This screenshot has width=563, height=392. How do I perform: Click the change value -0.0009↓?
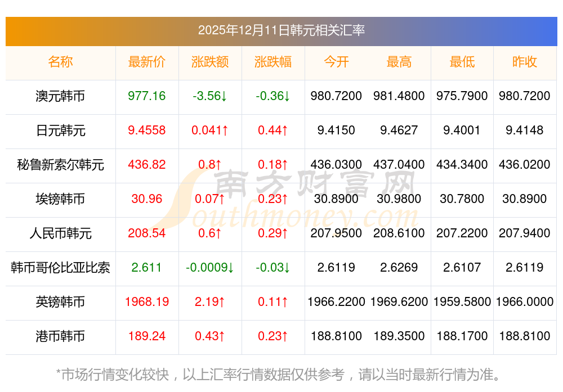[210, 268]
